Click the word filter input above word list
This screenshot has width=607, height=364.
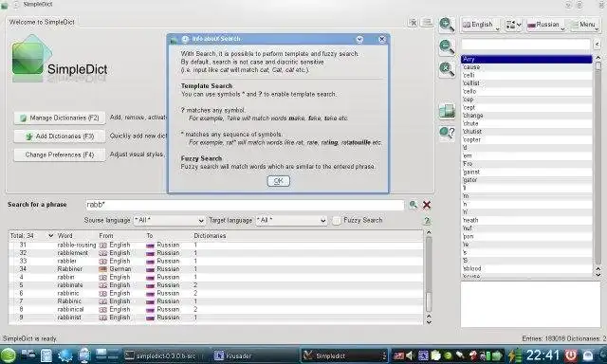525,45
